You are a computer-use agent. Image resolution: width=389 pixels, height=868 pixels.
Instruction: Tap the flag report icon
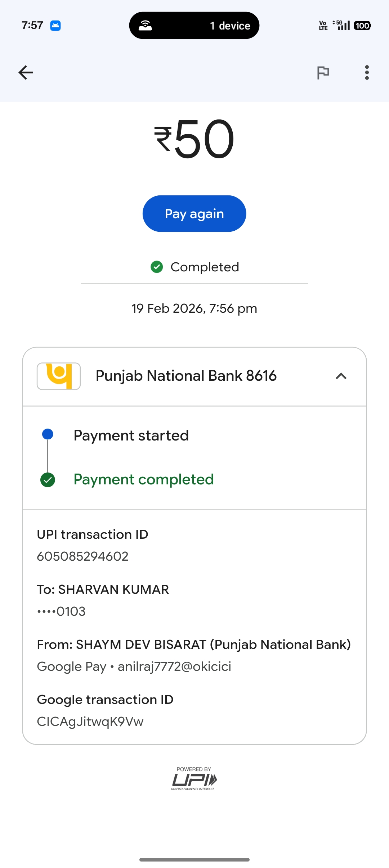(323, 72)
